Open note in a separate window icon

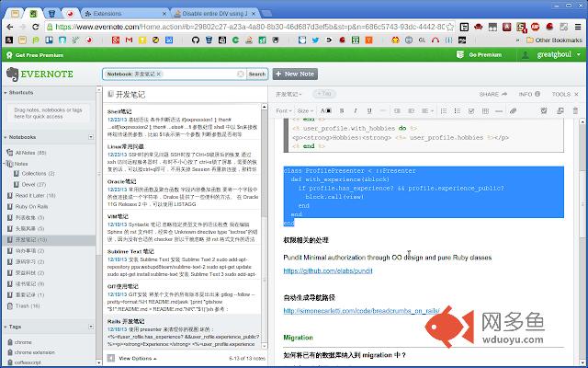[x=560, y=110]
